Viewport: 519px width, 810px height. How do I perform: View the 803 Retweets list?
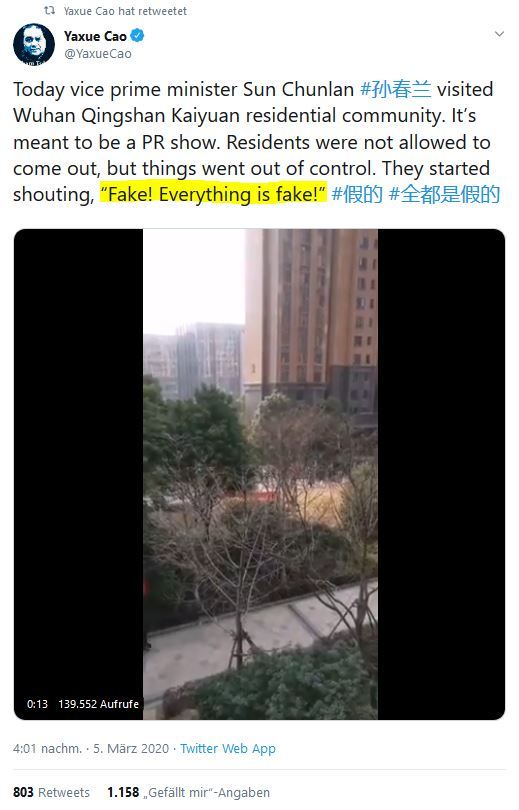(51, 792)
